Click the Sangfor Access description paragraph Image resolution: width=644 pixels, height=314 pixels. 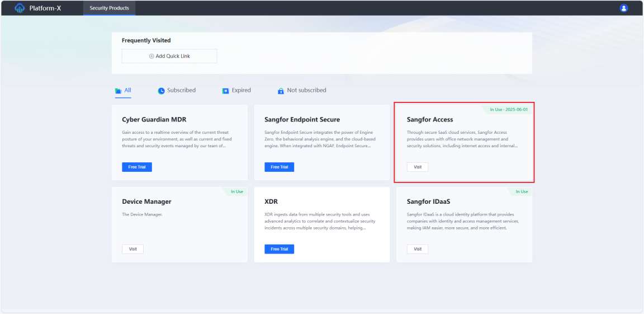click(462, 139)
